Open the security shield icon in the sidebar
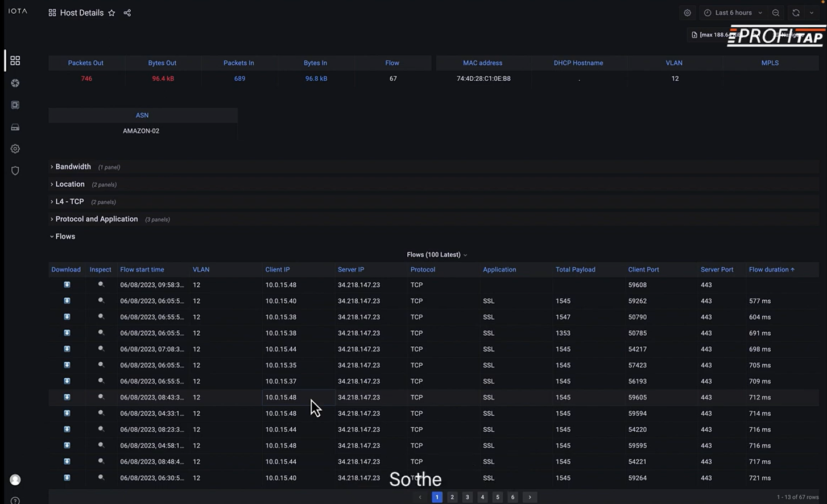 (x=15, y=170)
